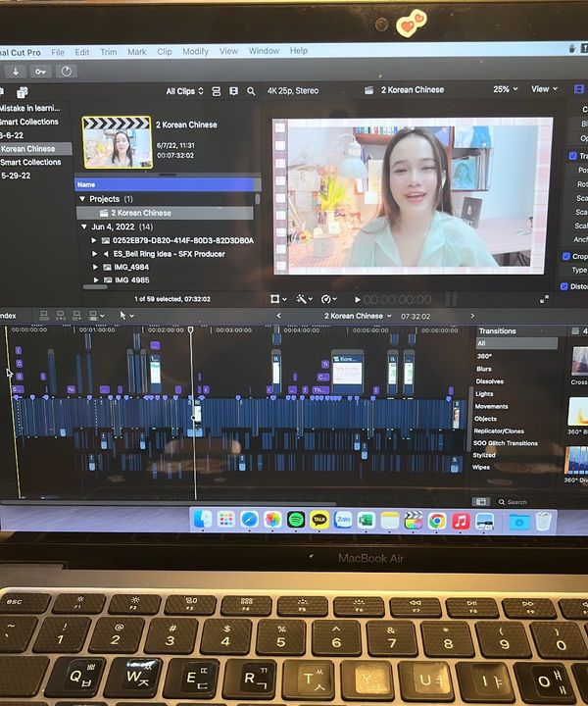
Task: Open the Modify menu
Action: 195,51
